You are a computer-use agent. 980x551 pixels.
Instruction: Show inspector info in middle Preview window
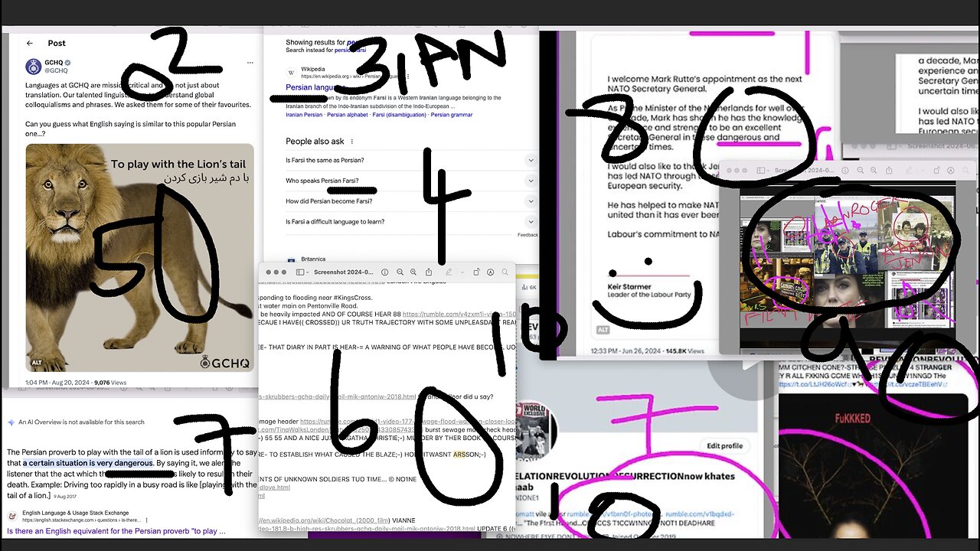tap(384, 272)
